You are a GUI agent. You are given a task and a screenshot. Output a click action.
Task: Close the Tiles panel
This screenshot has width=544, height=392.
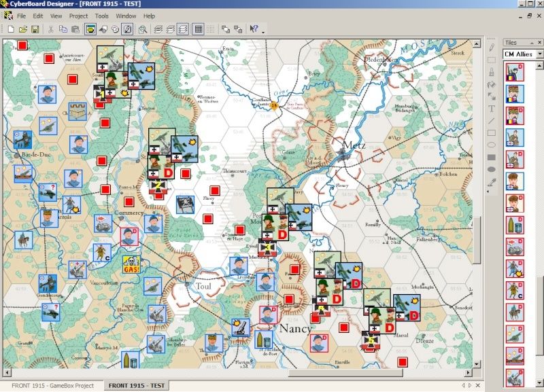539,42
